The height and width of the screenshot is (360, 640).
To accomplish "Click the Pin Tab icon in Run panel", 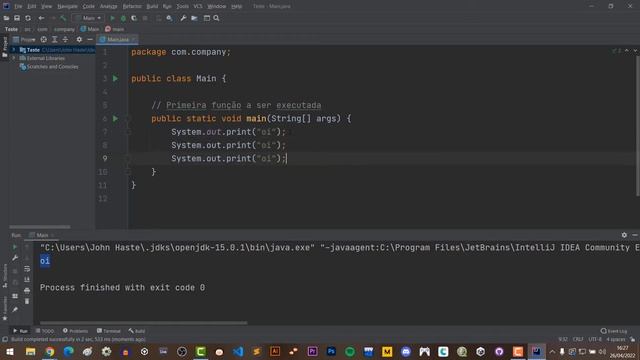I will pos(15,310).
